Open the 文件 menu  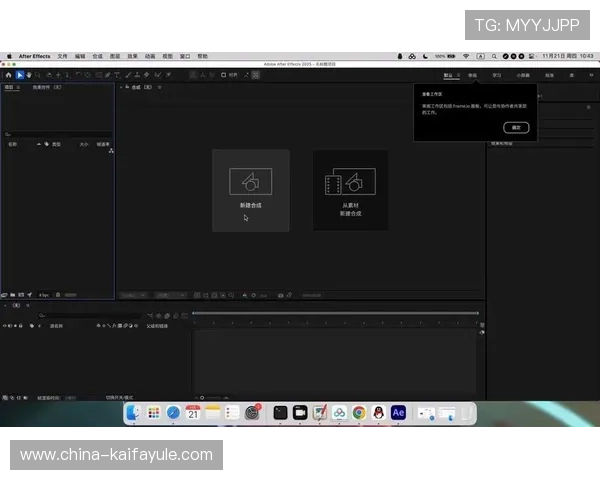62,56
